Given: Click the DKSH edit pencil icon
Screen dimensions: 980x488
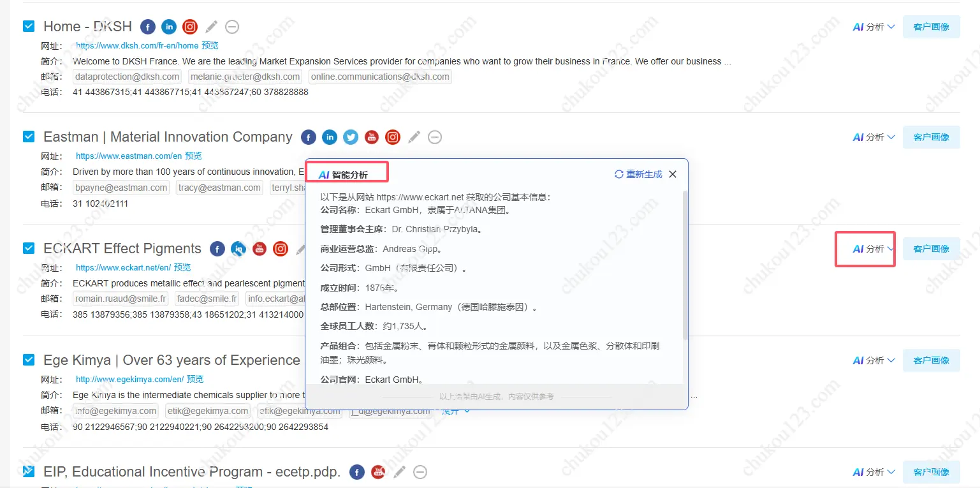Looking at the screenshot, I should coord(212,27).
